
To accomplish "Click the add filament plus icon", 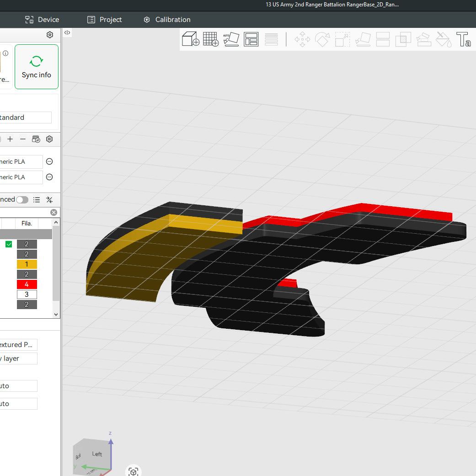I will click(x=10, y=139).
